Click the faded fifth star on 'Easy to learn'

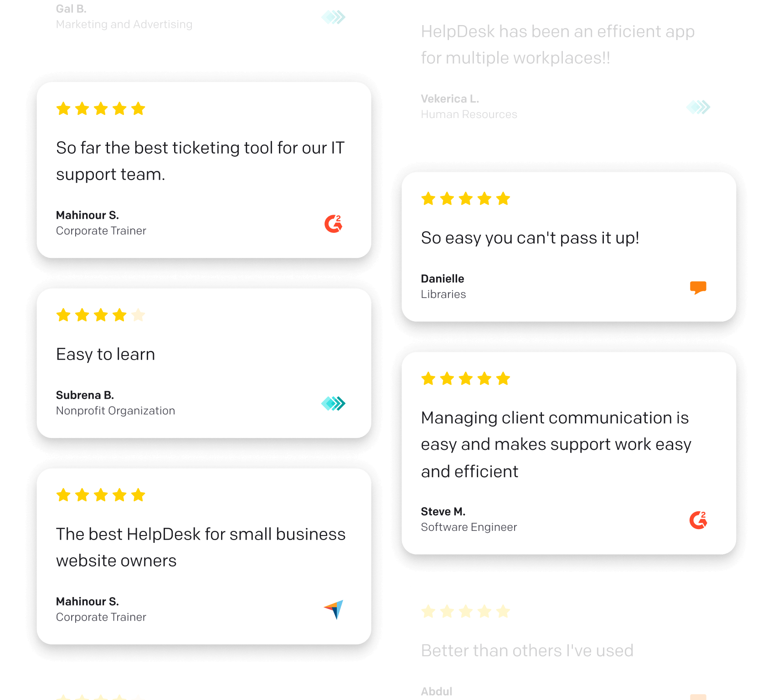pos(138,315)
